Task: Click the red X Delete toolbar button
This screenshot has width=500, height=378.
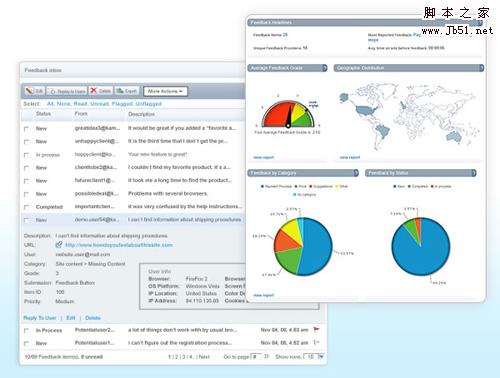Action: (x=101, y=91)
